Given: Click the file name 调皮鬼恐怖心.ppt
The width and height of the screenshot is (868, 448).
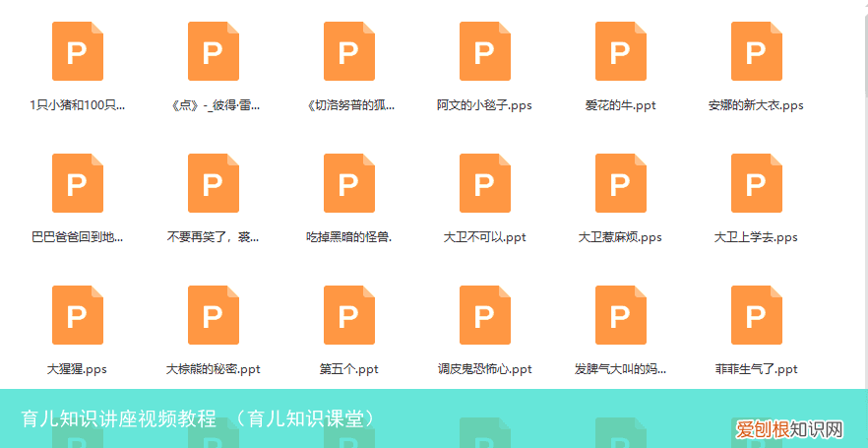Looking at the screenshot, I should click(x=485, y=369).
